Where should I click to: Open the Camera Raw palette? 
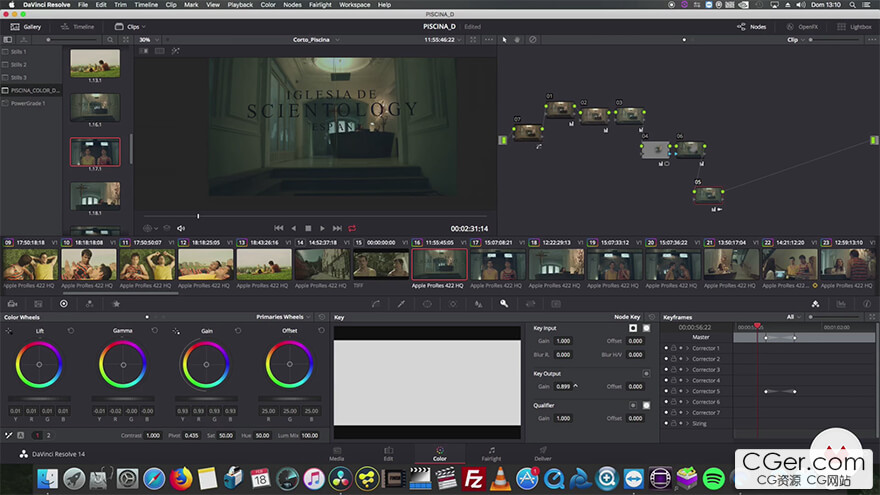[x=12, y=304]
